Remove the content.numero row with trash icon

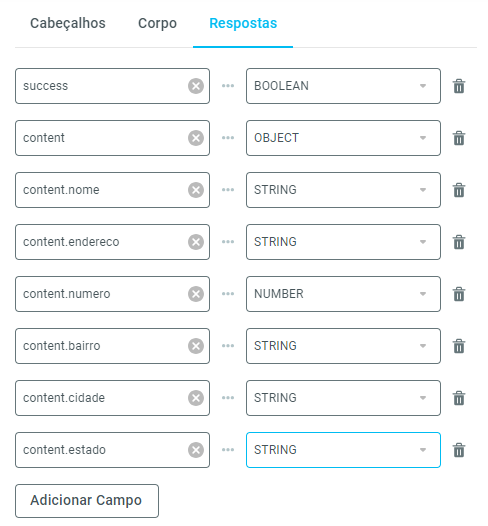pyautogui.click(x=459, y=294)
